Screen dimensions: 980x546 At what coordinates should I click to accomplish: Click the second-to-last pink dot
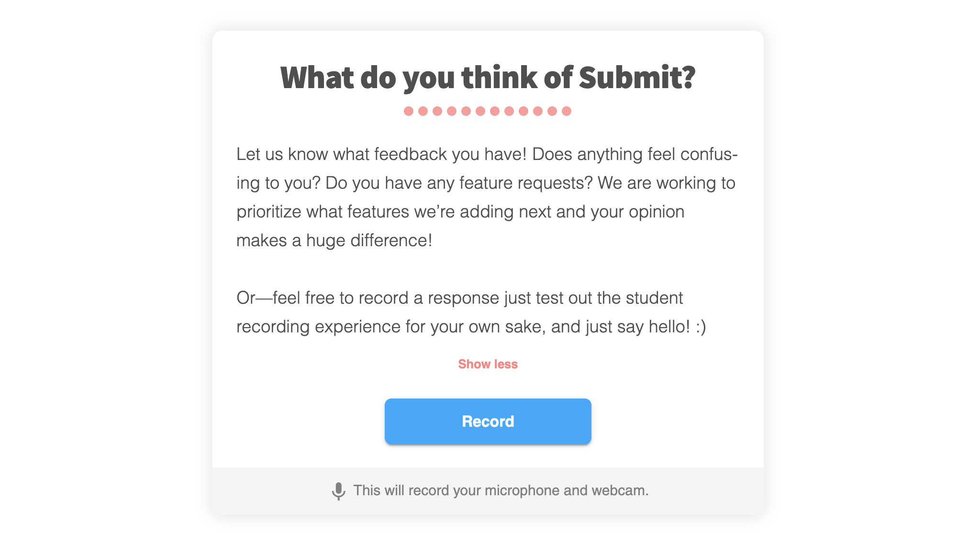point(552,111)
